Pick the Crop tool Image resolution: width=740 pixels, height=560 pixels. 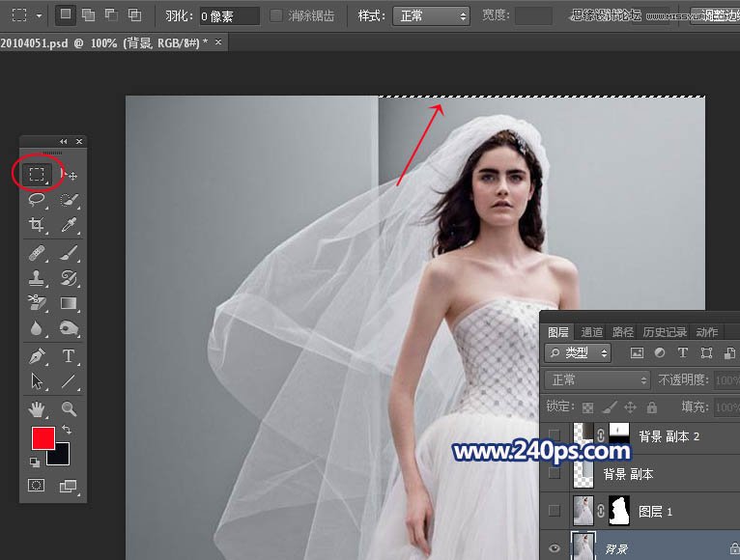[37, 225]
